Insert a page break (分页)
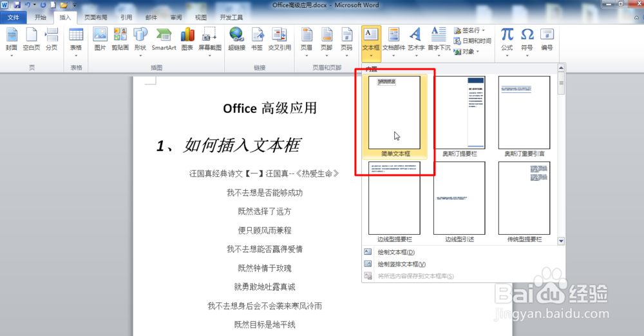Screen dimensions: 644x336 (x=52, y=40)
